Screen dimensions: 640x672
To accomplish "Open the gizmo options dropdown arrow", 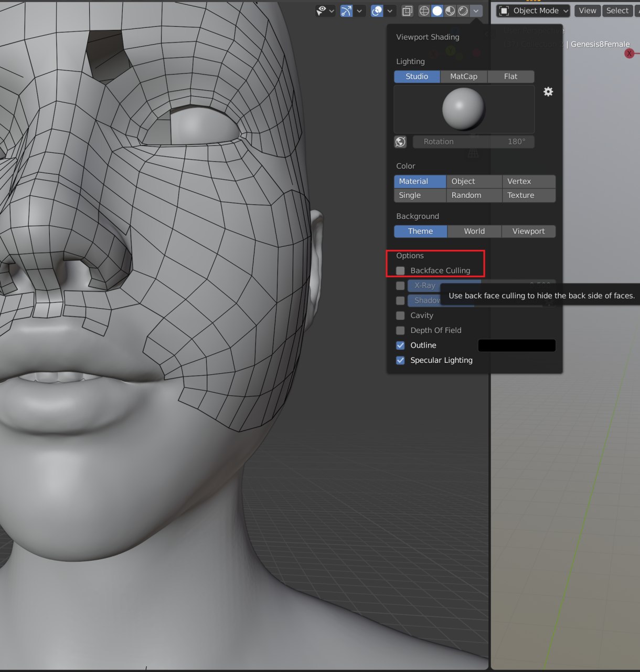I will [359, 10].
